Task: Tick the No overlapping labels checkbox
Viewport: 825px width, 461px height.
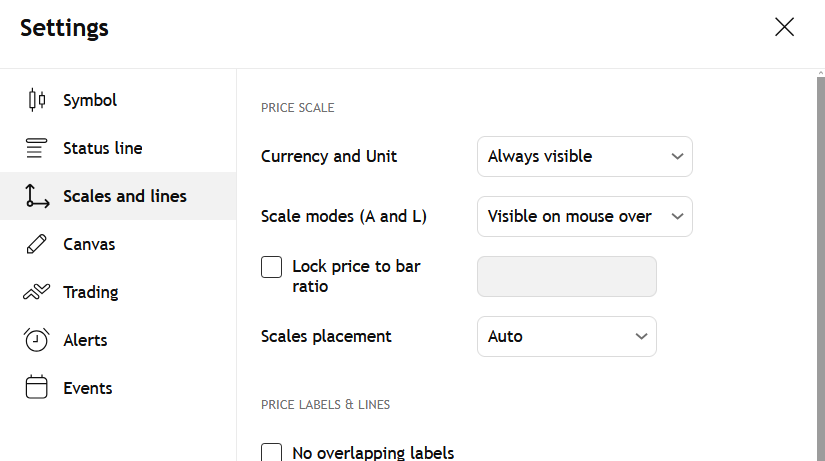Action: pyautogui.click(x=271, y=453)
